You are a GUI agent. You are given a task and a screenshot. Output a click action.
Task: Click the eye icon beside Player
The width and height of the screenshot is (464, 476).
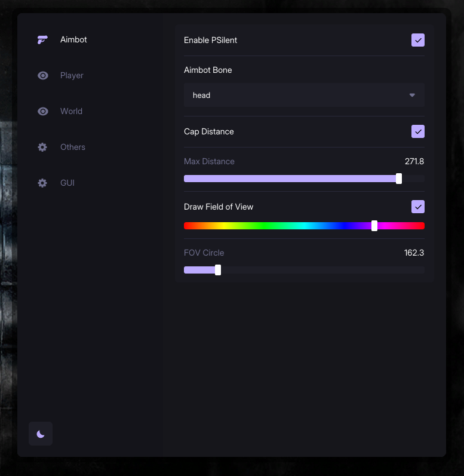pyautogui.click(x=43, y=76)
